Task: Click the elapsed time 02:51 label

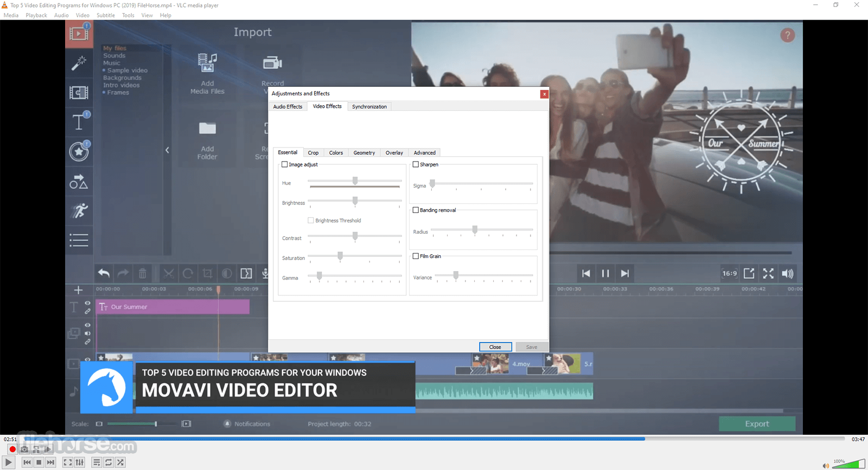Action: (10, 439)
